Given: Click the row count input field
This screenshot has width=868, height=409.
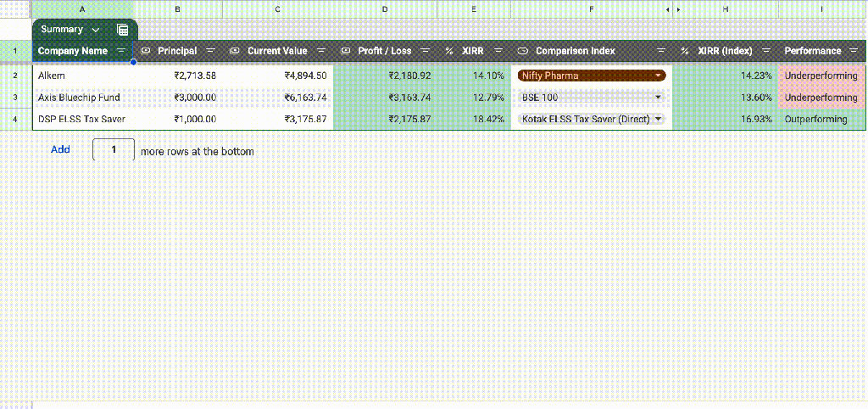Looking at the screenshot, I should 113,151.
